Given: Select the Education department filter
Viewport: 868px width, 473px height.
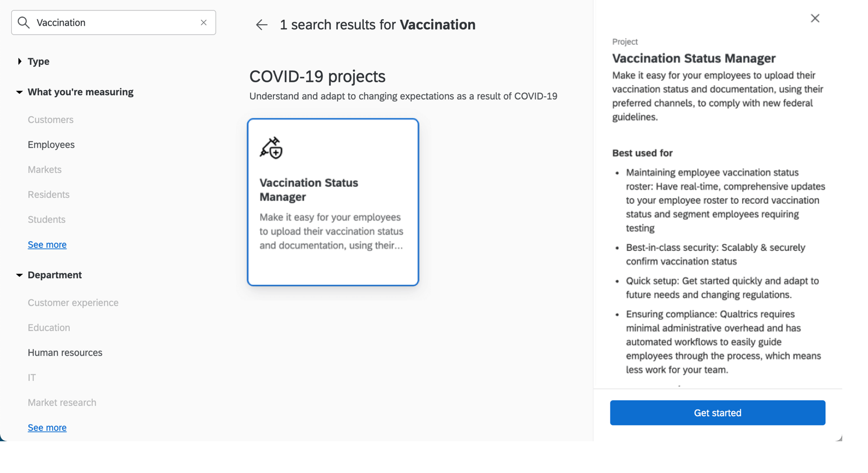Looking at the screenshot, I should (x=49, y=327).
